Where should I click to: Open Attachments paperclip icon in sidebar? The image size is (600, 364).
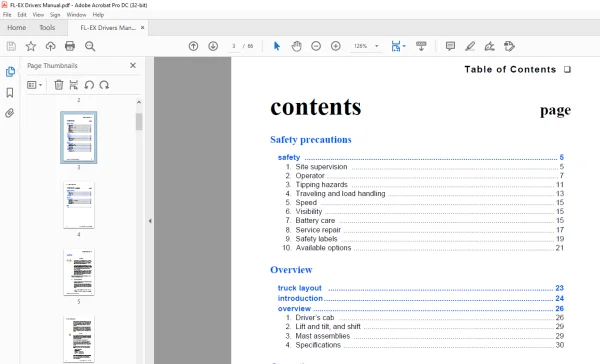click(10, 113)
